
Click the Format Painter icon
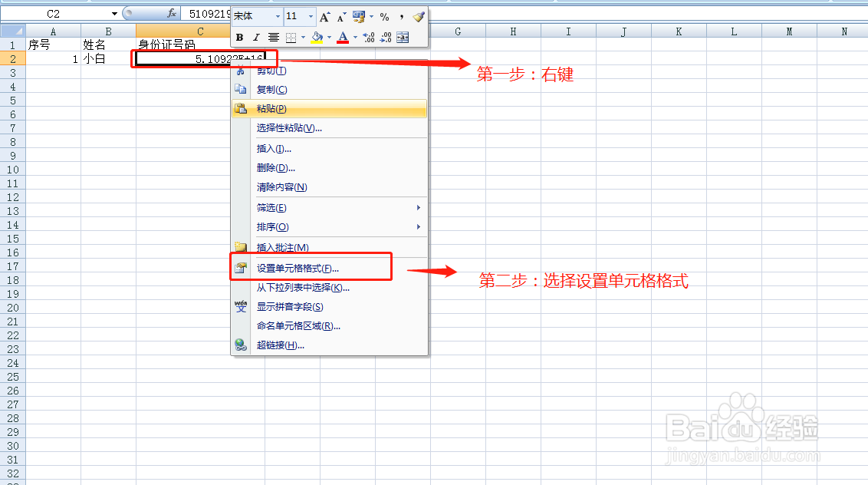point(419,17)
